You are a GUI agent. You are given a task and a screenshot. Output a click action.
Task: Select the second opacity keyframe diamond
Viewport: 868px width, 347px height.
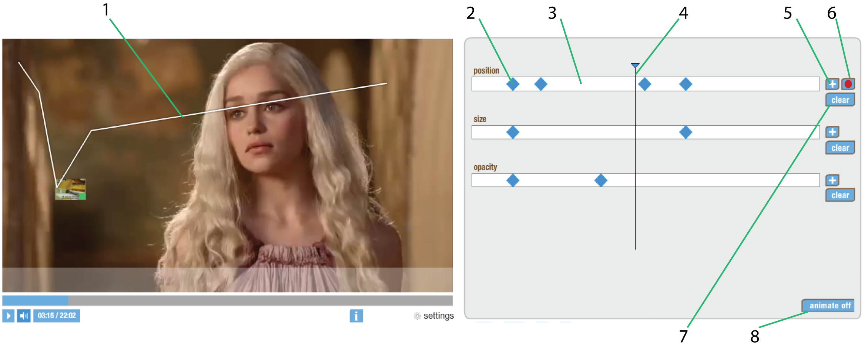point(601,180)
